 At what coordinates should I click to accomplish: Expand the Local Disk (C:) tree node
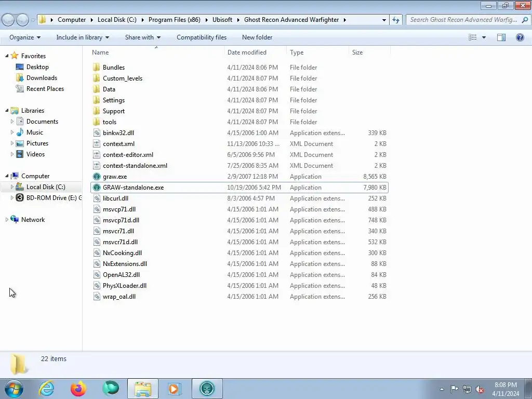[x=12, y=187]
